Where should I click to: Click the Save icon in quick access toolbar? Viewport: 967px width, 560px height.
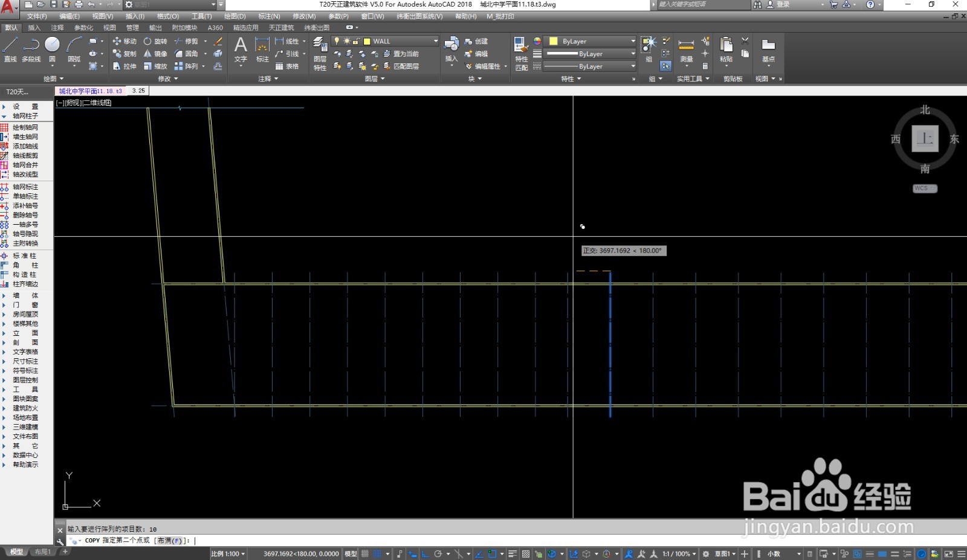53,4
